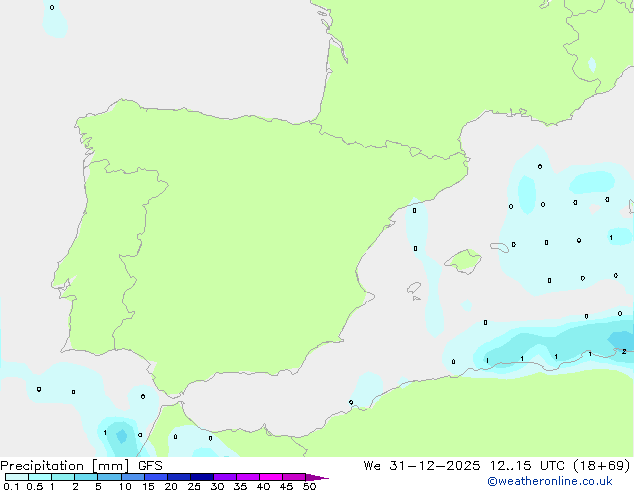Click the legend tick label "35"
Image resolution: width=634 pixels, height=490 pixels.
pyautogui.click(x=240, y=486)
